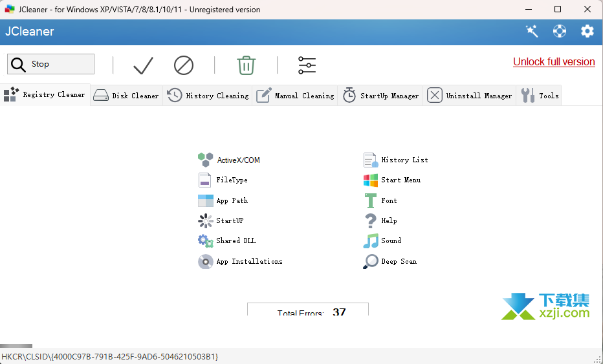Open the History Cleaning tab

[x=208, y=95]
